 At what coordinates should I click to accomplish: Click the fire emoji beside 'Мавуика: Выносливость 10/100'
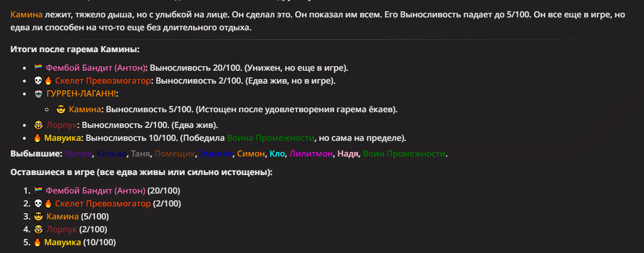pos(38,138)
